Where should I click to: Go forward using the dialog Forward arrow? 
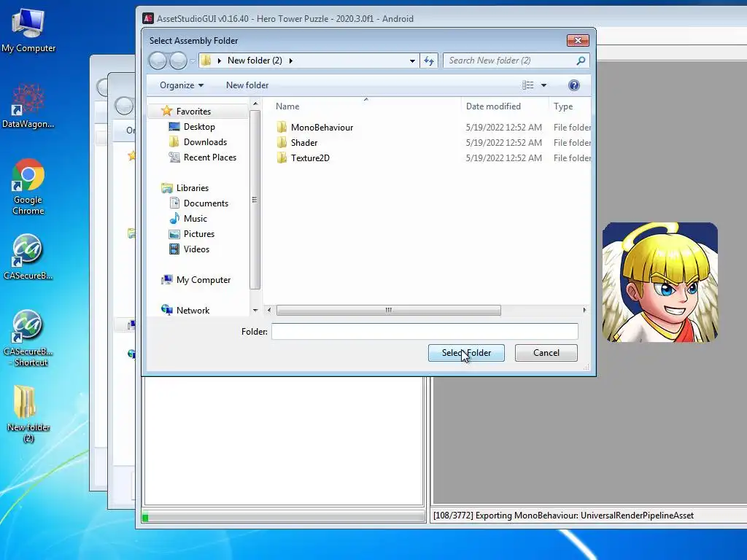click(178, 61)
